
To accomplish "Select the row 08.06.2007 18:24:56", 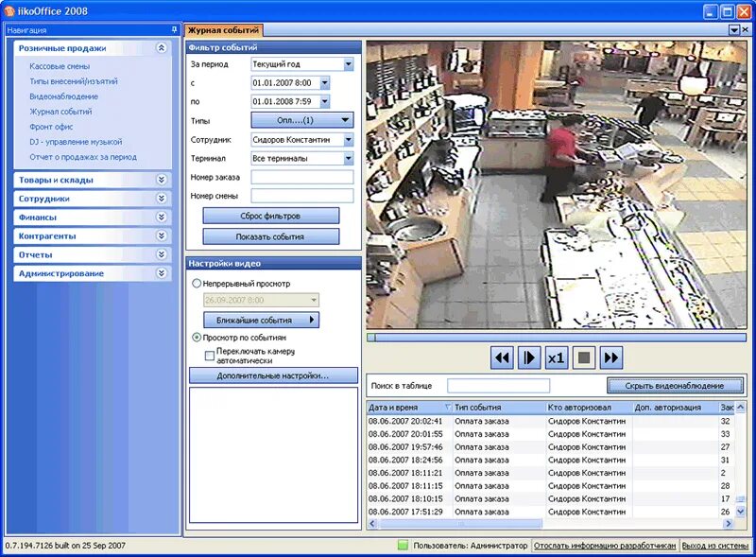I will tap(551, 460).
